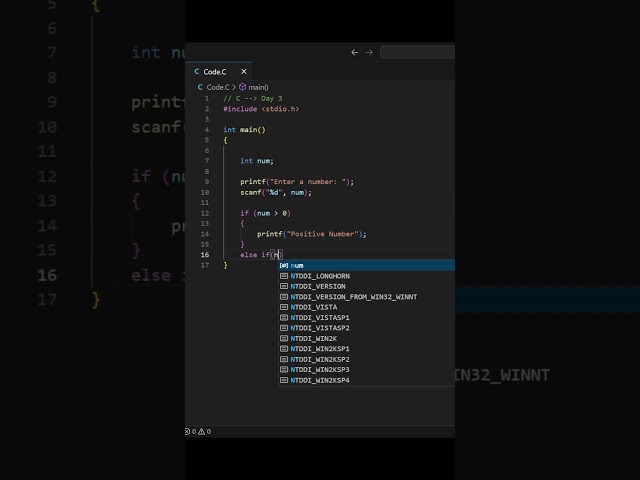Choose NTDDI_LONGHORN from suggestions
This screenshot has height=480, width=640.
(367, 276)
